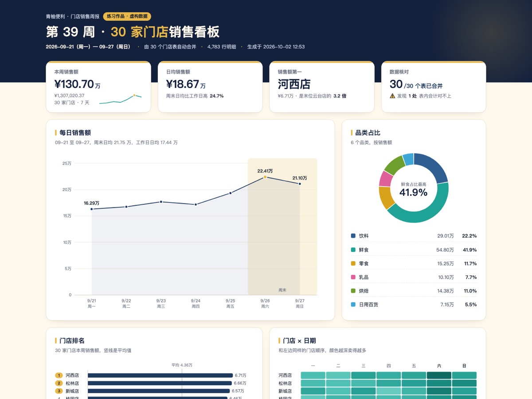Screen dimensions: 532x399
Task: Click the 平均 4.36万 label above ranking bars
Action: click(182, 365)
